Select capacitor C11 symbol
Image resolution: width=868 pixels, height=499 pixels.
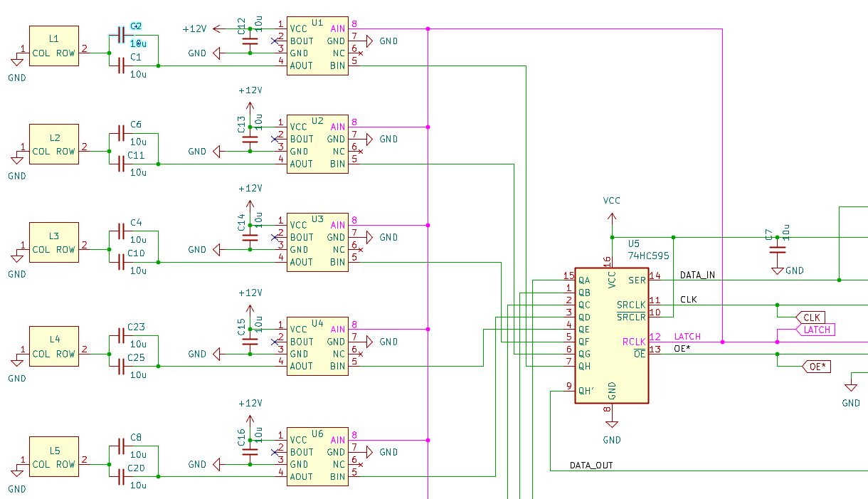pos(121,164)
